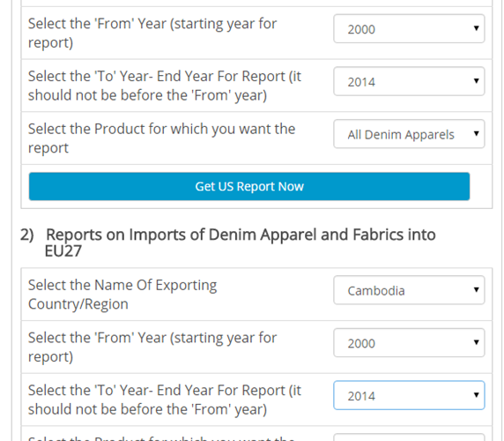Click the US section 'From' Year label text
The image size is (504, 441).
(152, 34)
